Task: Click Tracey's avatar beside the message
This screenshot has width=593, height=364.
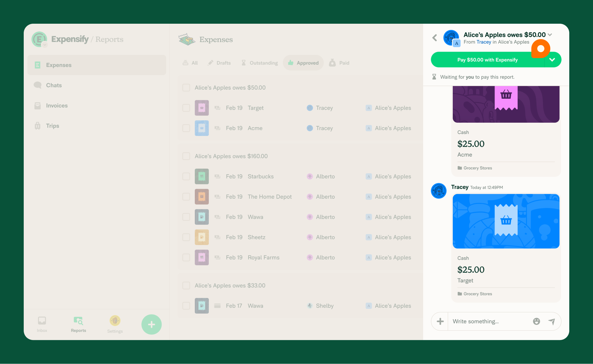Action: click(x=439, y=191)
